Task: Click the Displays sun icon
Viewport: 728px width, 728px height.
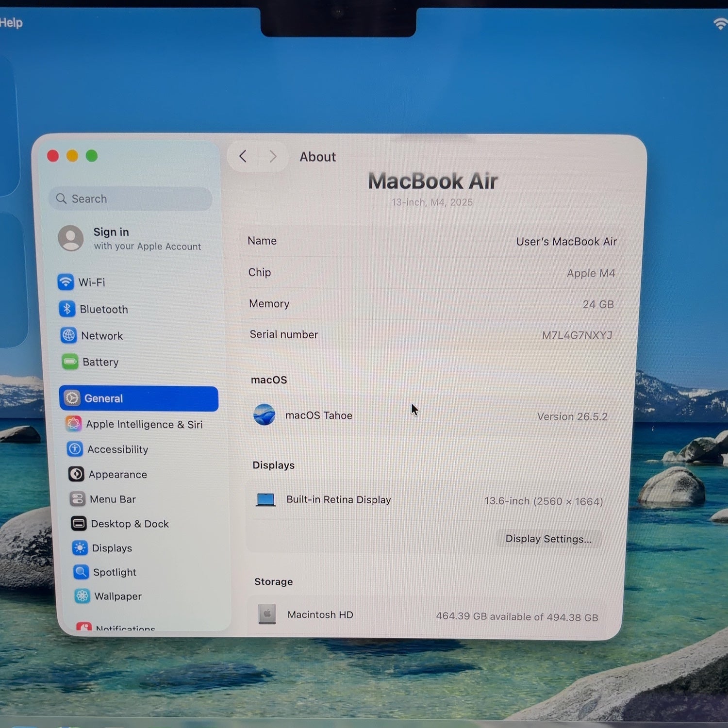Action: (80, 547)
